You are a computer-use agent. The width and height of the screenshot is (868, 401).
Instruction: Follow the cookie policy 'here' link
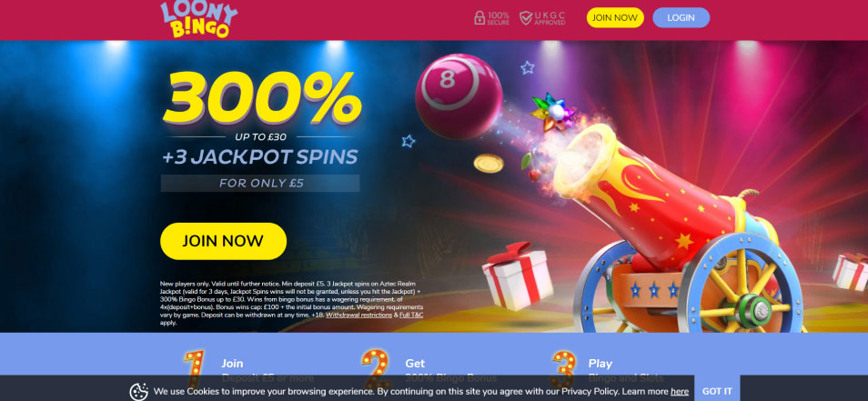pyautogui.click(x=680, y=392)
